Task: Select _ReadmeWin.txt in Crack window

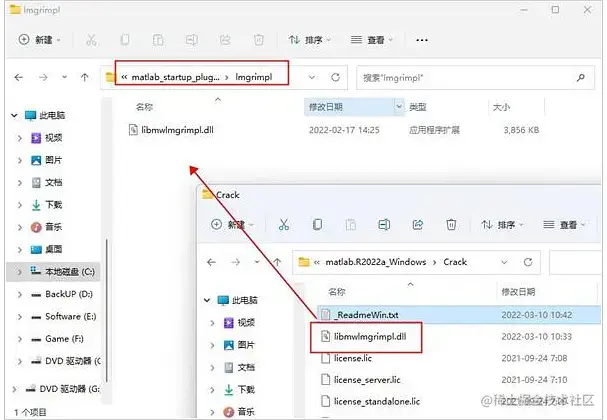Action: 458,315
